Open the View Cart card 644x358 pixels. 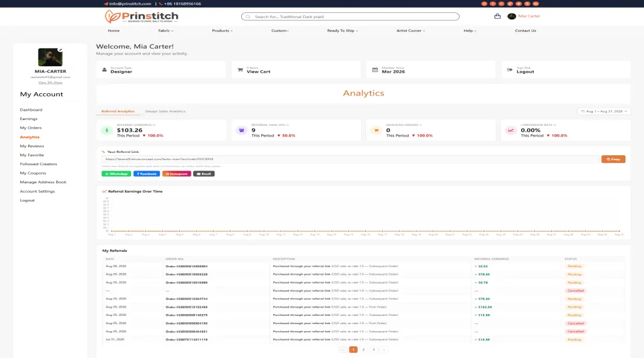coord(296,70)
